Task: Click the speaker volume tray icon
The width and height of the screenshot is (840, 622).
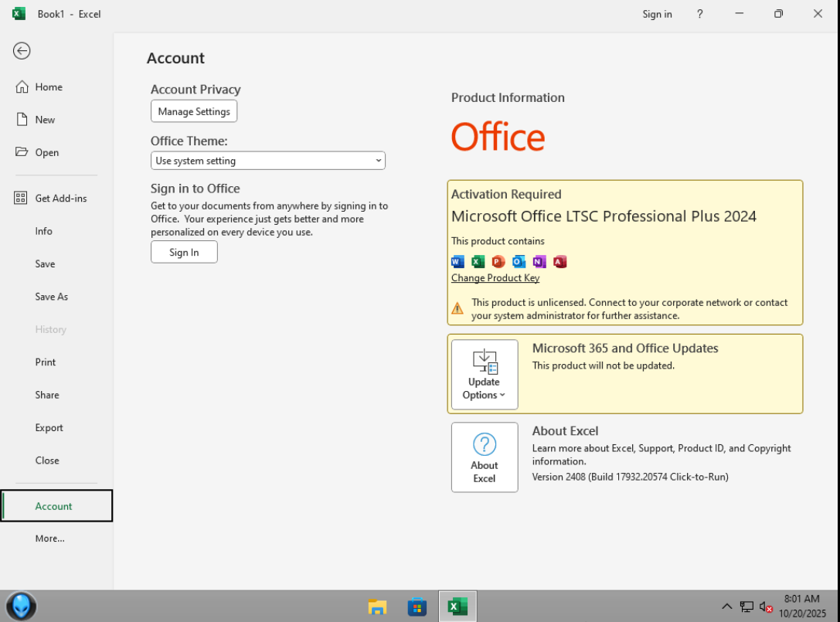Action: pos(766,607)
